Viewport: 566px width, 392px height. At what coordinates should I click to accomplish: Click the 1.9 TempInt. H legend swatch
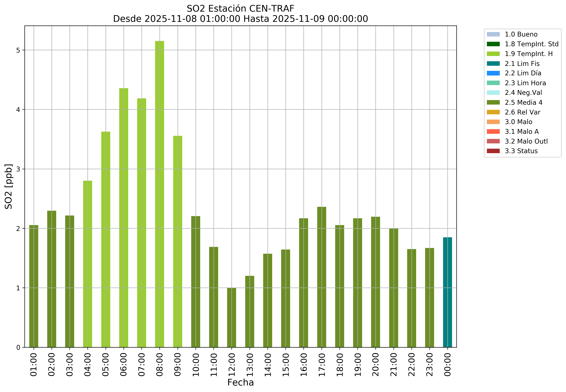tap(493, 54)
